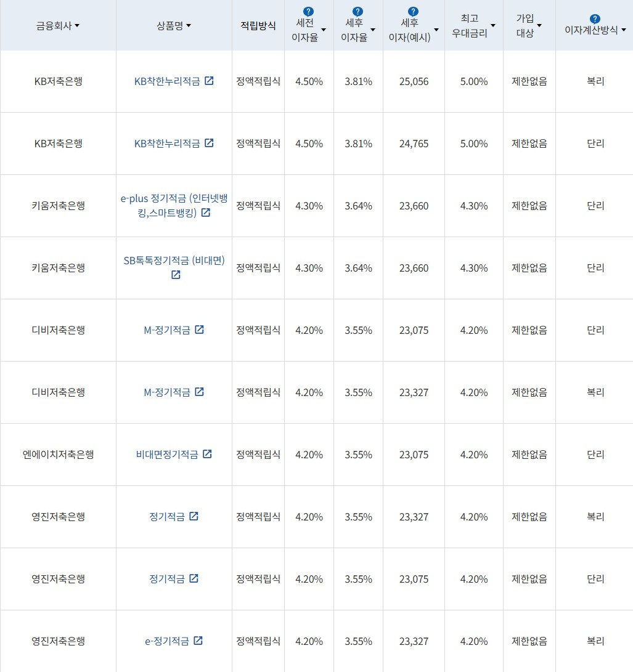This screenshot has height=672, width=633.
Task: Click external link icon beside e-plus 정기적금
Action: point(206,213)
